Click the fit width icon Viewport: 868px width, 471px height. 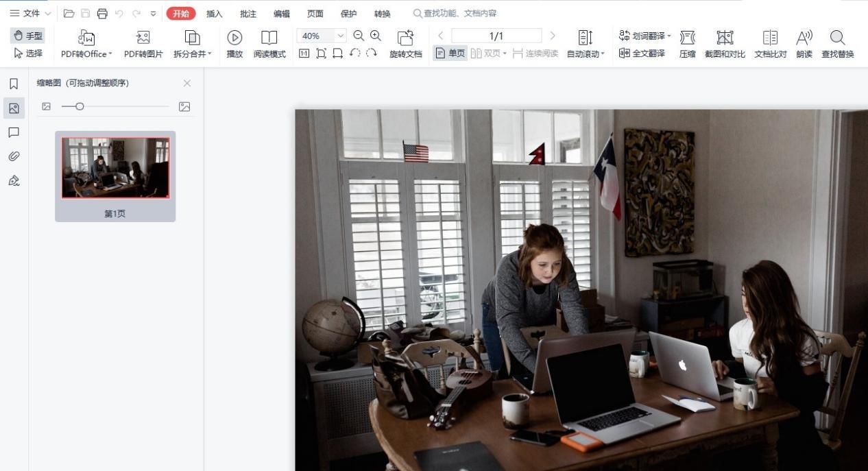pos(337,53)
